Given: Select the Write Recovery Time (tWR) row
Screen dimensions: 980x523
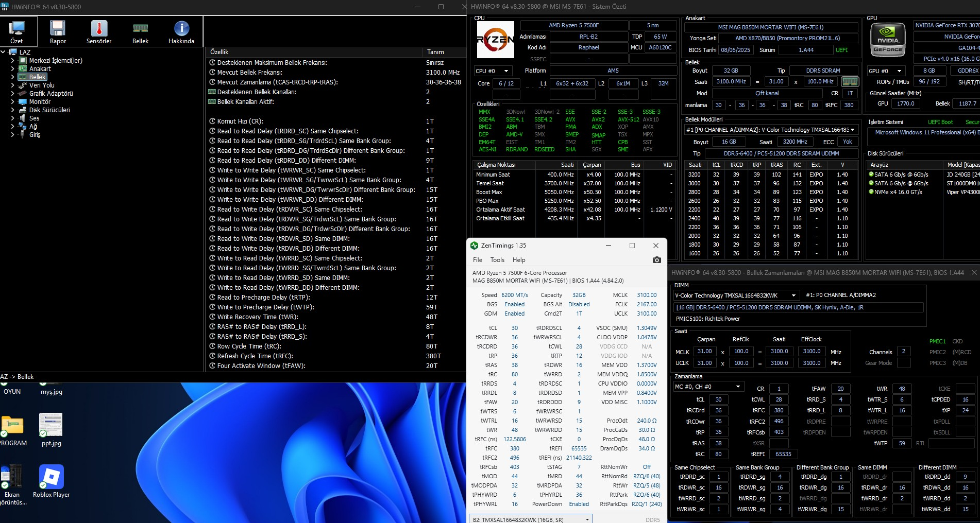Looking at the screenshot, I should click(x=335, y=317).
